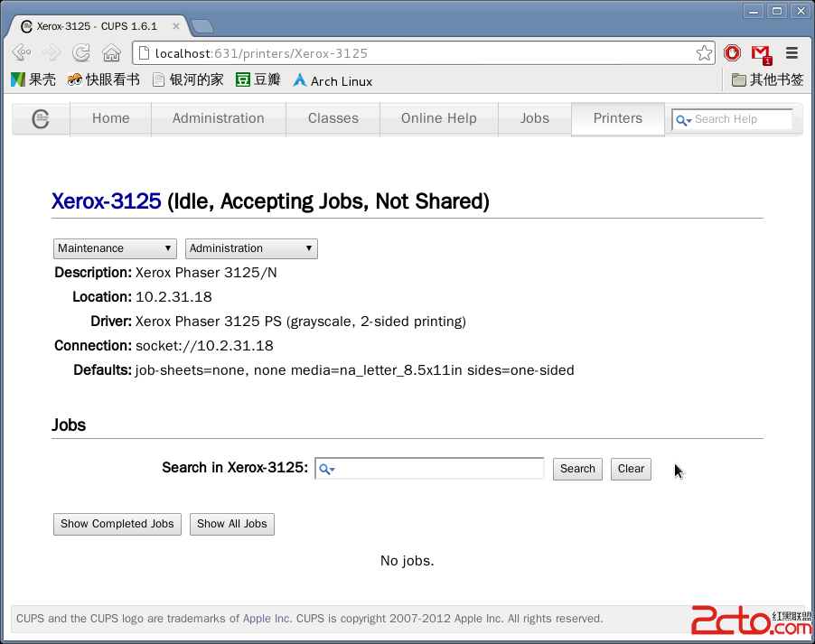Click the Xerox-3125 printer title link
815x644 pixels.
point(106,201)
